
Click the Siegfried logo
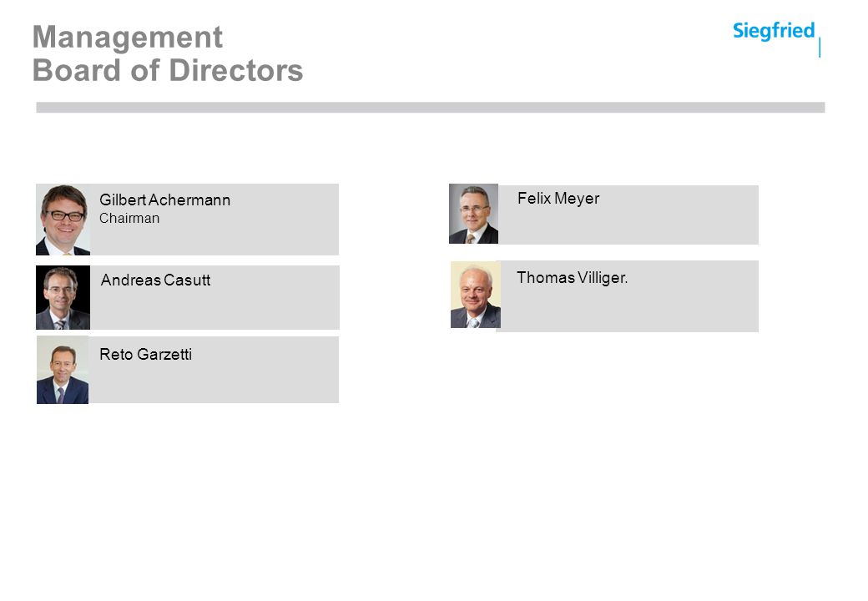(774, 30)
